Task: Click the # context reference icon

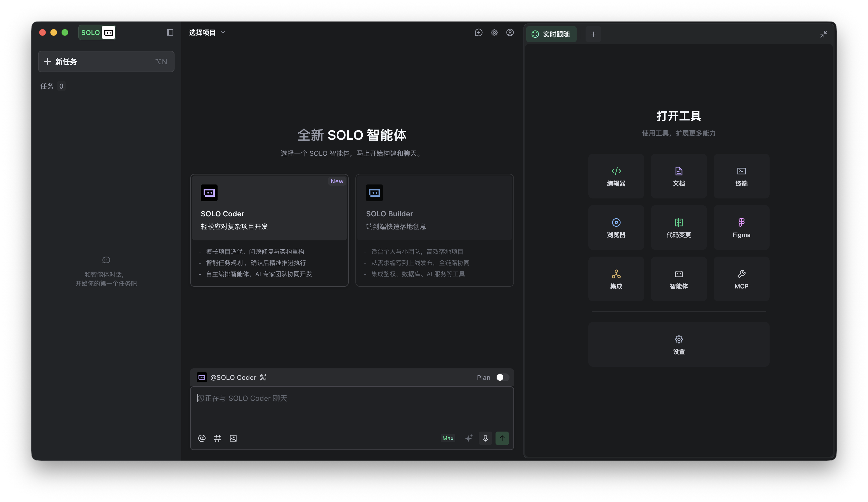Action: coord(217,438)
